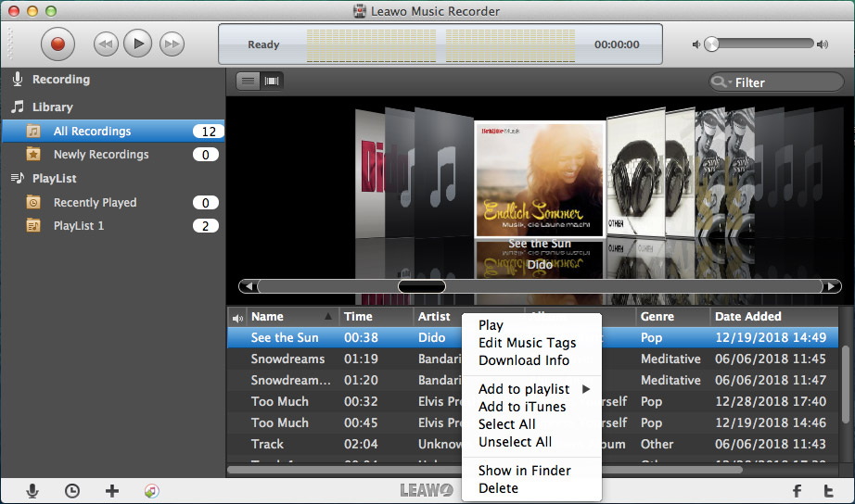The height and width of the screenshot is (504, 855).
Task: Sort by the Genre column header
Action: 673,317
